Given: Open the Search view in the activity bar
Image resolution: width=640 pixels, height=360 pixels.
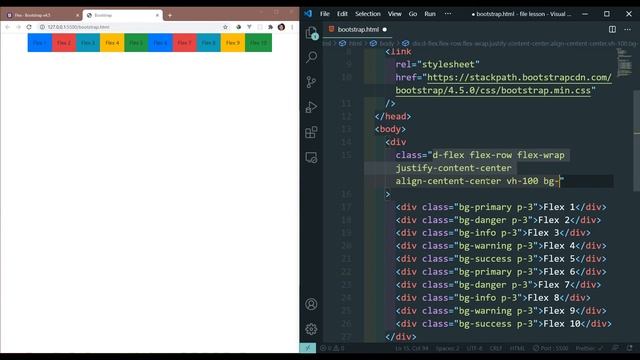Looking at the screenshot, I should click(x=311, y=57).
